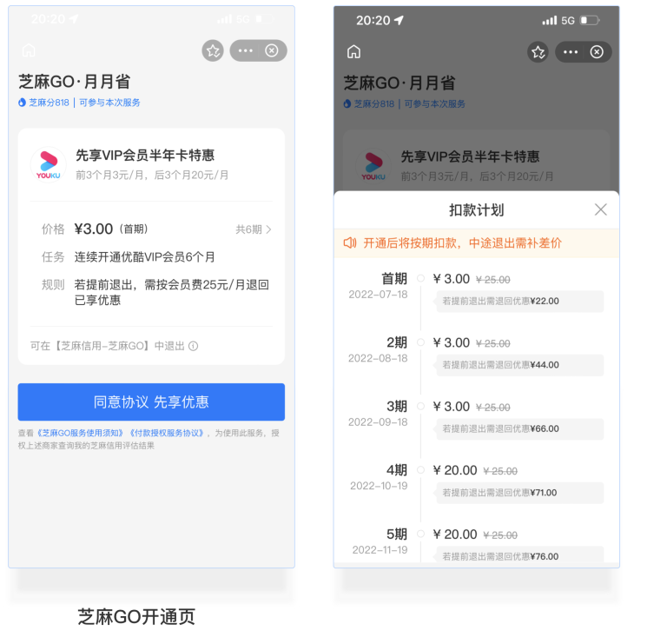
Task: Favorite the page with left star icon
Action: [213, 50]
